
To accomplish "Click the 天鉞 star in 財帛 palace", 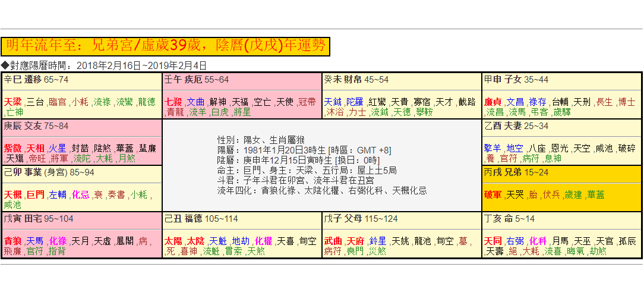I will 333,102.
